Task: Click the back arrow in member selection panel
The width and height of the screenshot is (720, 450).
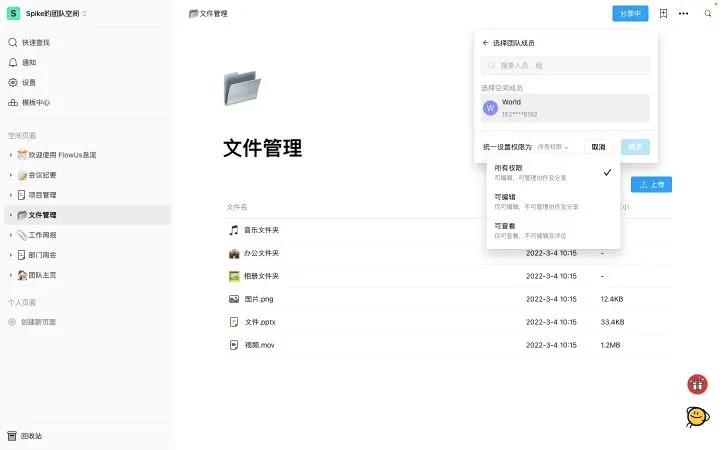Action: (x=485, y=43)
